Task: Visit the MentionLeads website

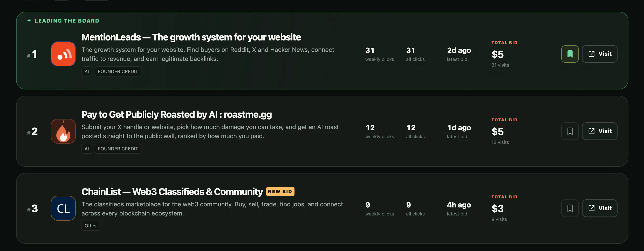Action: [x=600, y=54]
